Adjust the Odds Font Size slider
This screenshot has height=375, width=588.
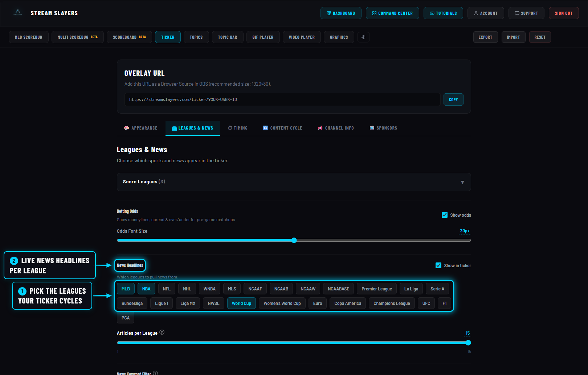pos(294,240)
